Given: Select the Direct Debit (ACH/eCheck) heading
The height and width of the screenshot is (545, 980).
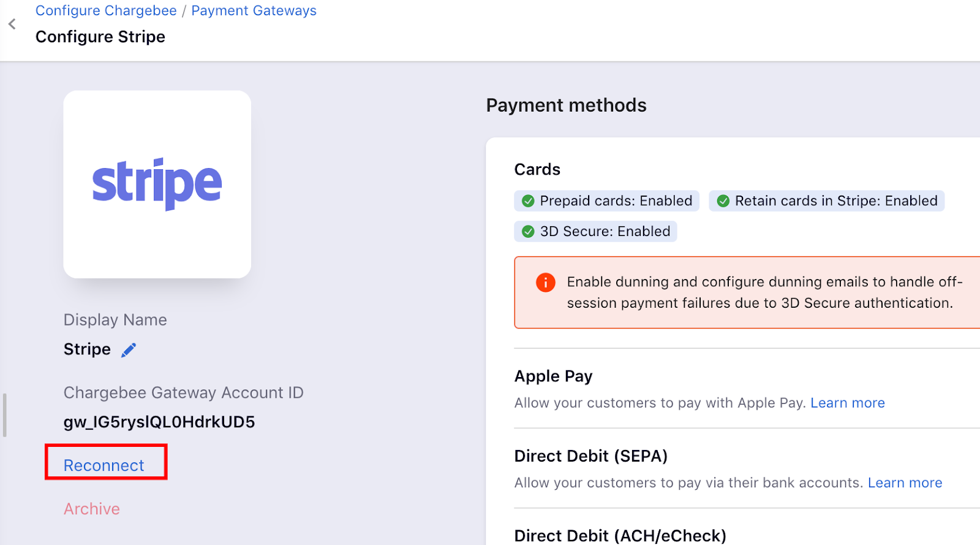Looking at the screenshot, I should click(x=620, y=535).
